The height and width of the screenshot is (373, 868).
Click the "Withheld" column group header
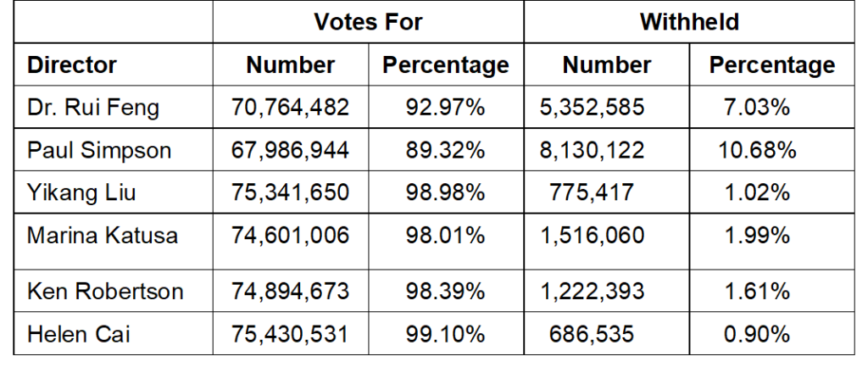689,23
